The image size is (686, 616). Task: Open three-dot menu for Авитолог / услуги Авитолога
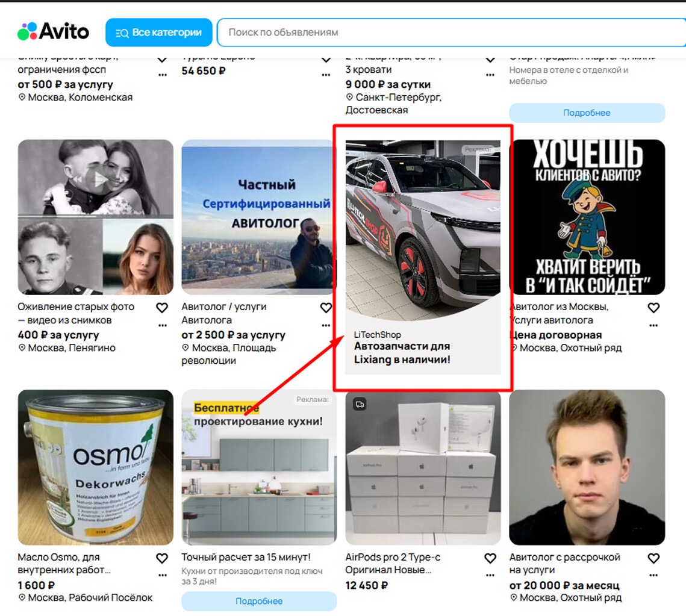[x=326, y=326]
